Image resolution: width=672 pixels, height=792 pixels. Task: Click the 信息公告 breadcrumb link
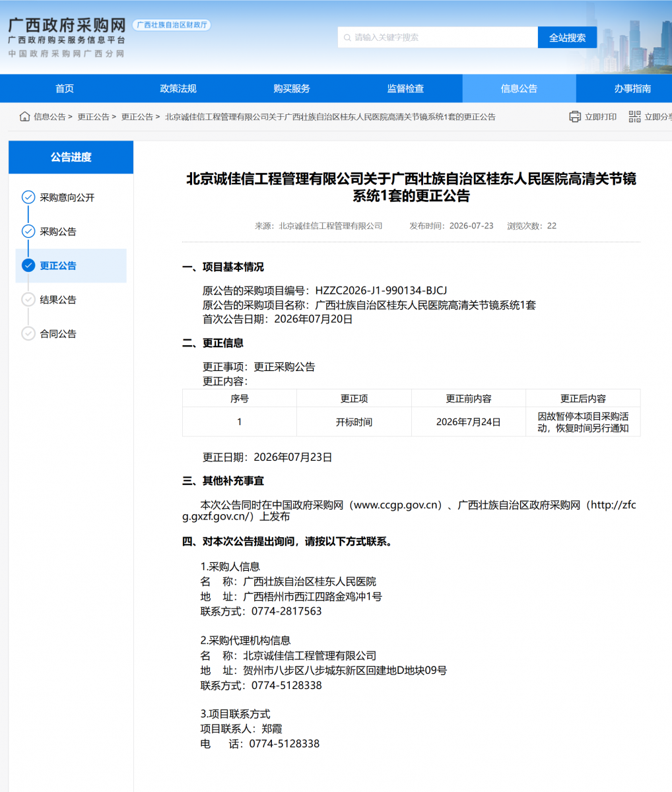(50, 117)
